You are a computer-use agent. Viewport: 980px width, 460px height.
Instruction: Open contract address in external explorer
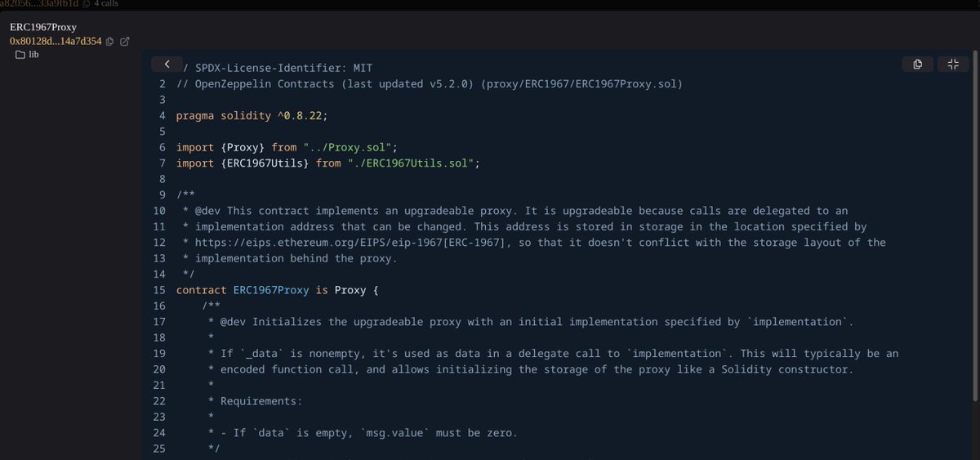coord(125,41)
